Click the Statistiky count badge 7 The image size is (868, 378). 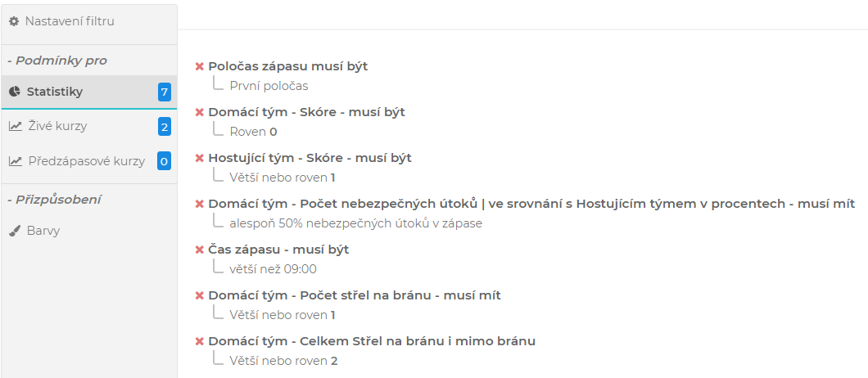[x=165, y=92]
